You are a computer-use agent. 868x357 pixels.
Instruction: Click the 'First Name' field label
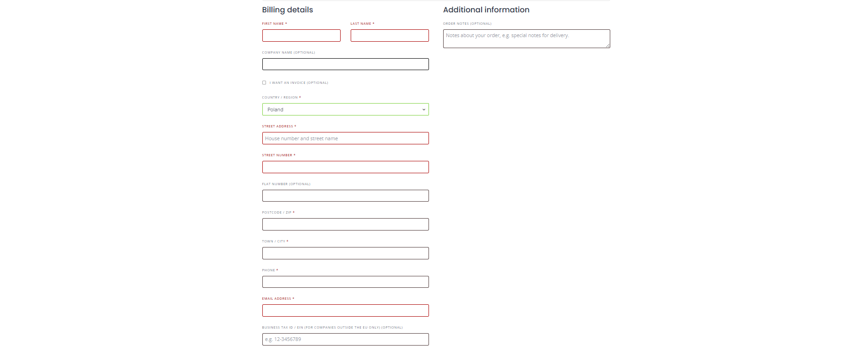(x=273, y=24)
